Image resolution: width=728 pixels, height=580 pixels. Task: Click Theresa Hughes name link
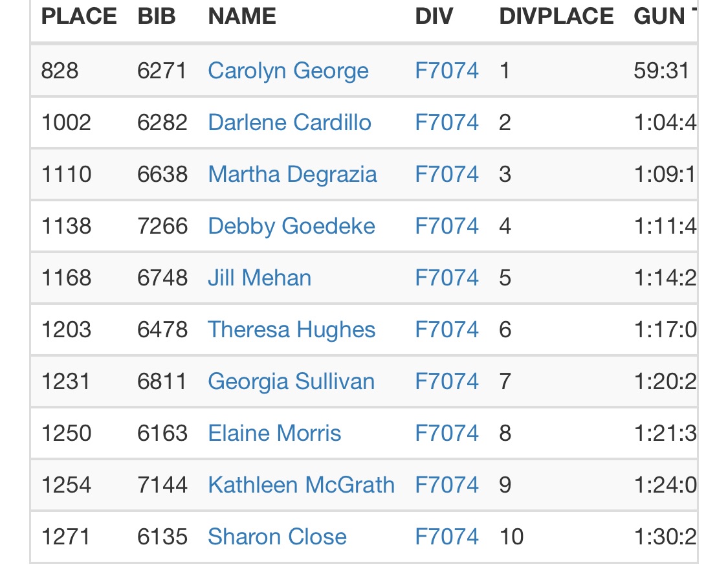[x=291, y=329]
